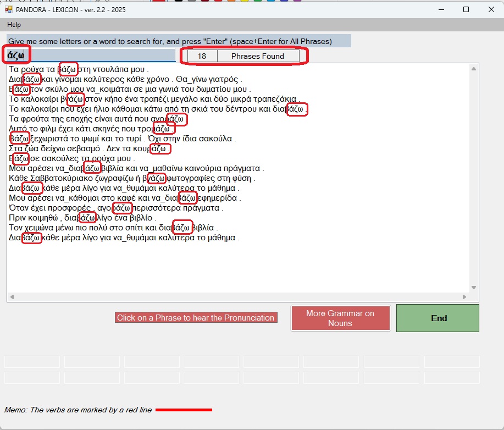Open the Help menu
The height and width of the screenshot is (430, 504).
point(14,25)
